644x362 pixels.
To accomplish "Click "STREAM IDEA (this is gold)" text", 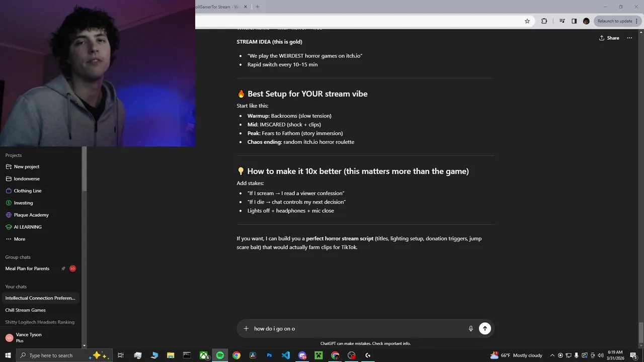I will coord(269,42).
